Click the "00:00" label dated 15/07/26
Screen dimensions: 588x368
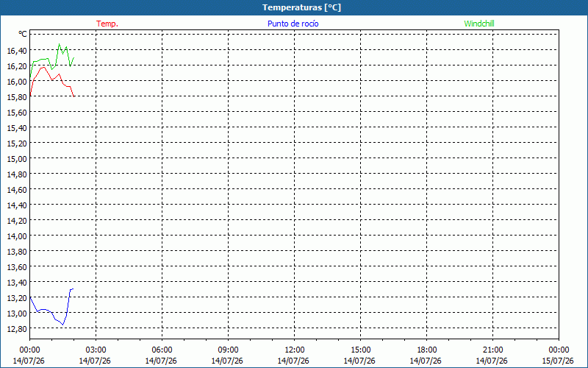tap(559, 350)
